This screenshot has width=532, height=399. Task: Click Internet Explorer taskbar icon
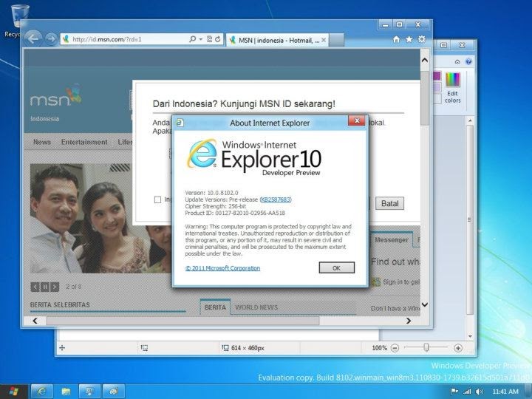pyautogui.click(x=42, y=392)
